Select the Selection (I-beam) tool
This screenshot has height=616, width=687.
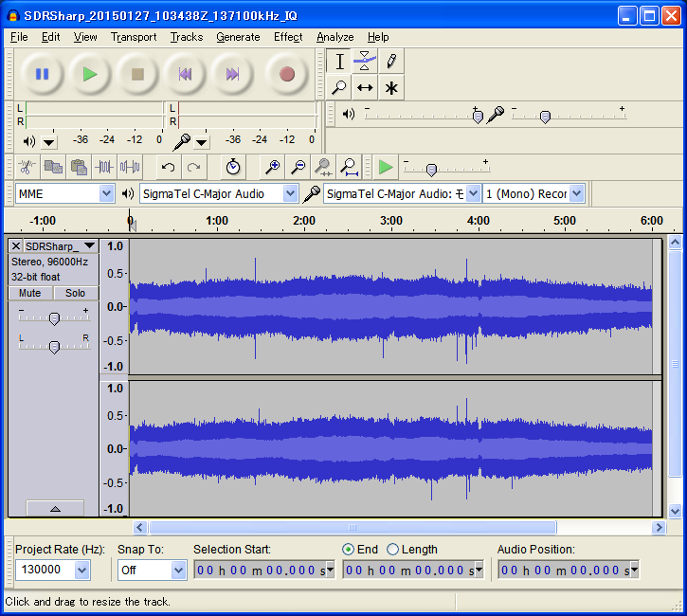pyautogui.click(x=339, y=61)
